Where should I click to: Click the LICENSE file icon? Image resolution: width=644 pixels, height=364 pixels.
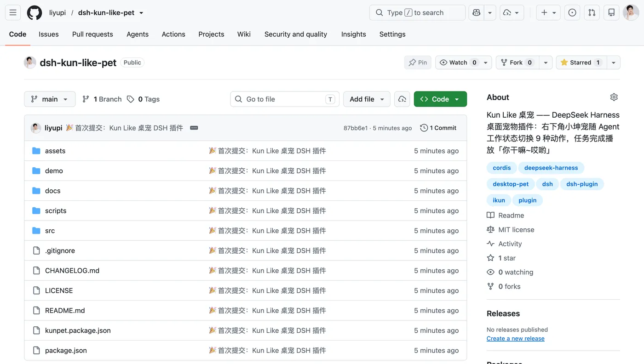coord(36,290)
